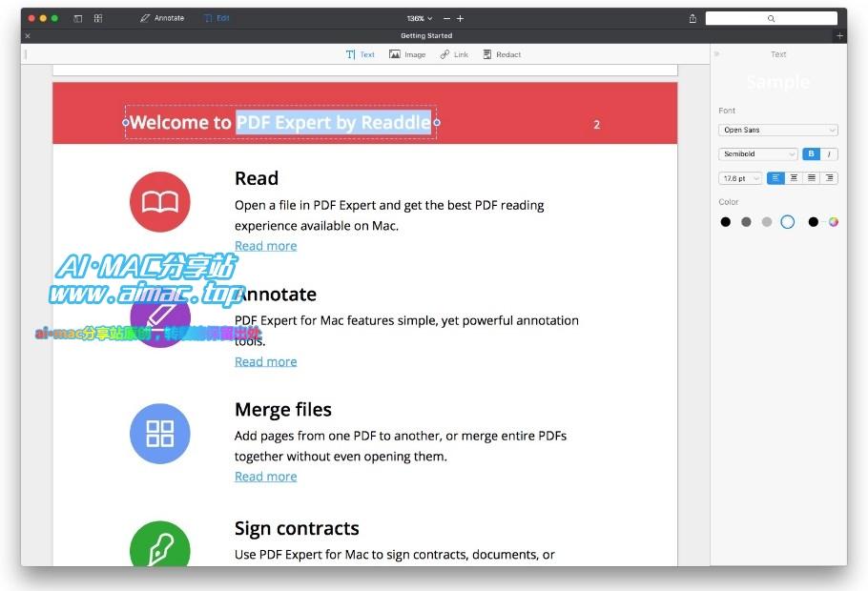Open the 17.6 pt font size dropdown
Viewport: 868px width, 591px height.
[x=740, y=178]
